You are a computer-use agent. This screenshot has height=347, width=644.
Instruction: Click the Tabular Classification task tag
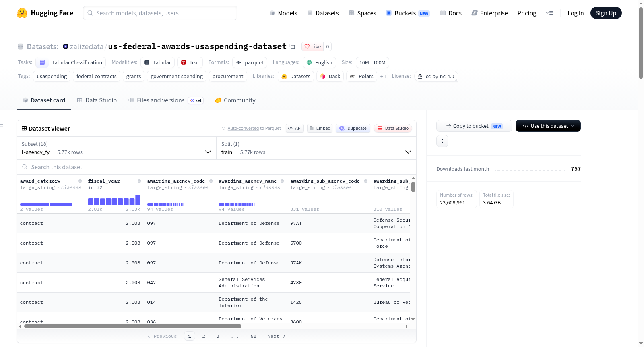70,62
